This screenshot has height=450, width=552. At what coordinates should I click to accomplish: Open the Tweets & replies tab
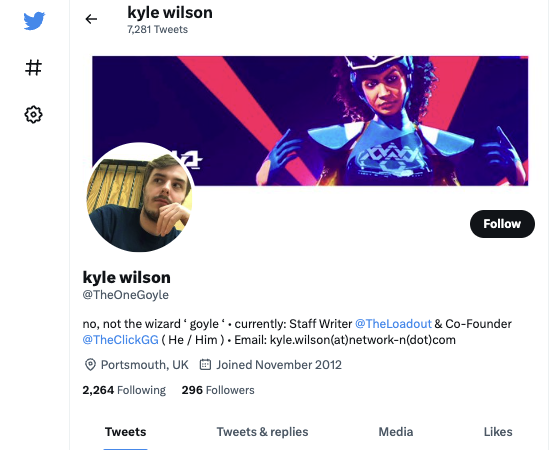coord(262,432)
